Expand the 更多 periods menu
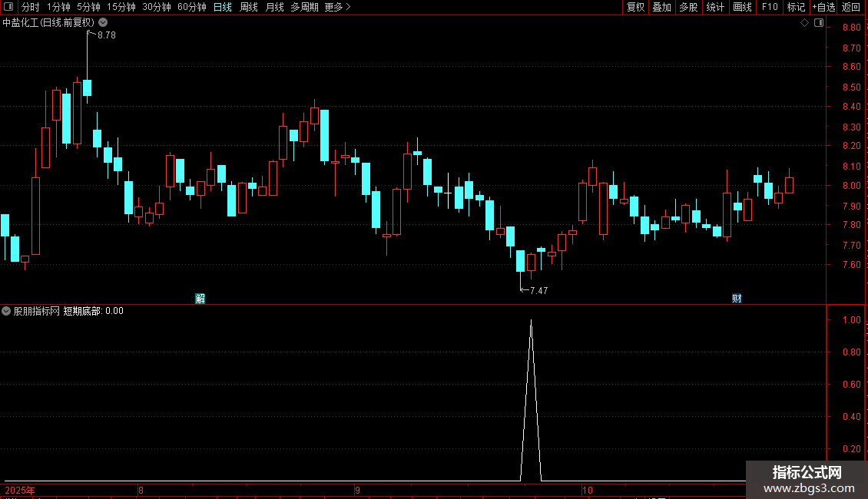868x499 pixels. [x=337, y=7]
